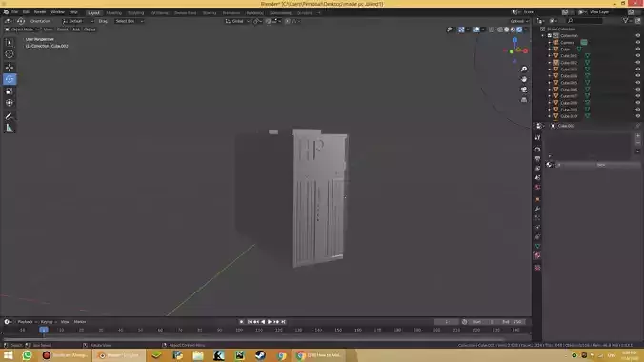The width and height of the screenshot is (644, 362).
Task: Hide Cube.003 in the outliner
Action: pos(638,70)
